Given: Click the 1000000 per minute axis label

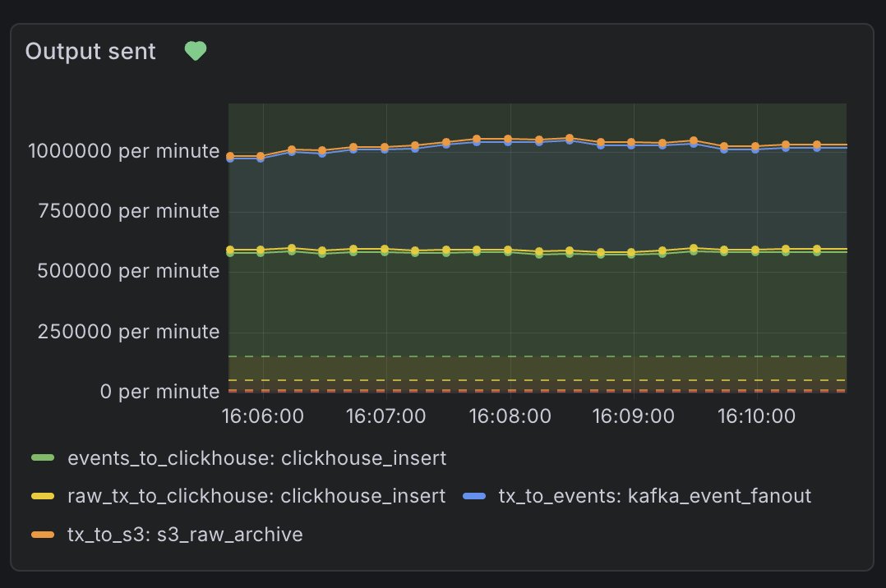Looking at the screenshot, I should tap(124, 151).
